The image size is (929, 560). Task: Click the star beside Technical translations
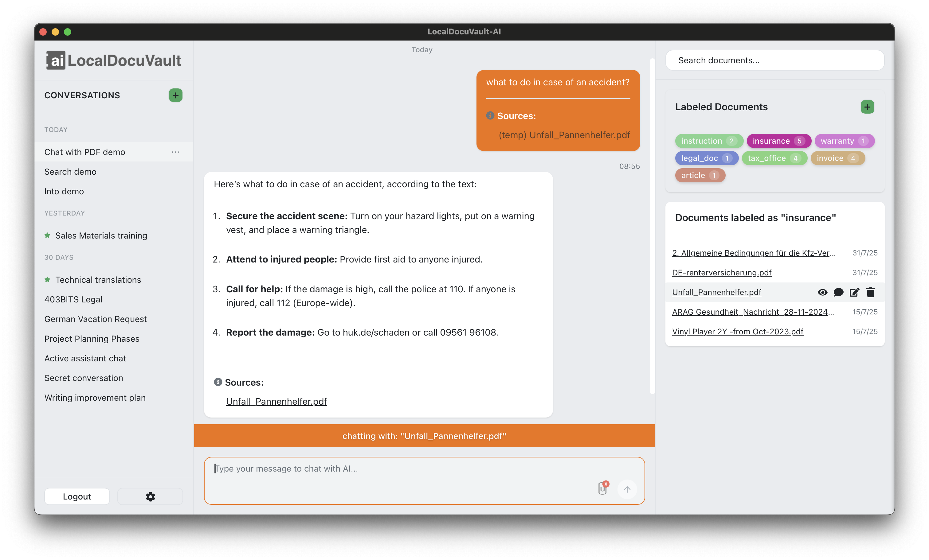point(47,279)
